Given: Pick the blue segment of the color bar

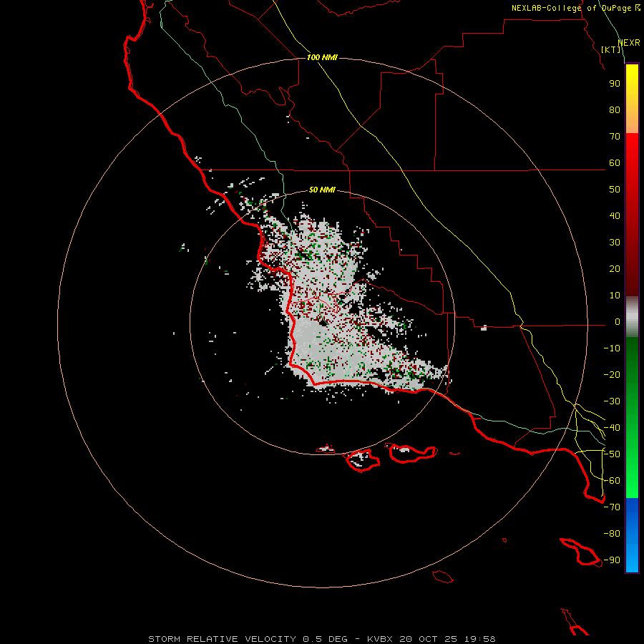Looking at the screenshot, I should [632, 535].
